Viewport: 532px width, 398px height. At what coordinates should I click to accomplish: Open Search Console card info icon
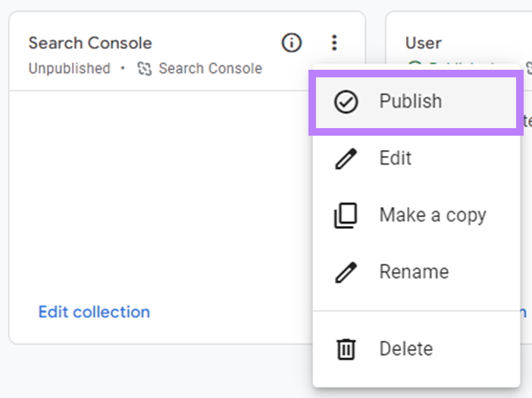click(292, 42)
